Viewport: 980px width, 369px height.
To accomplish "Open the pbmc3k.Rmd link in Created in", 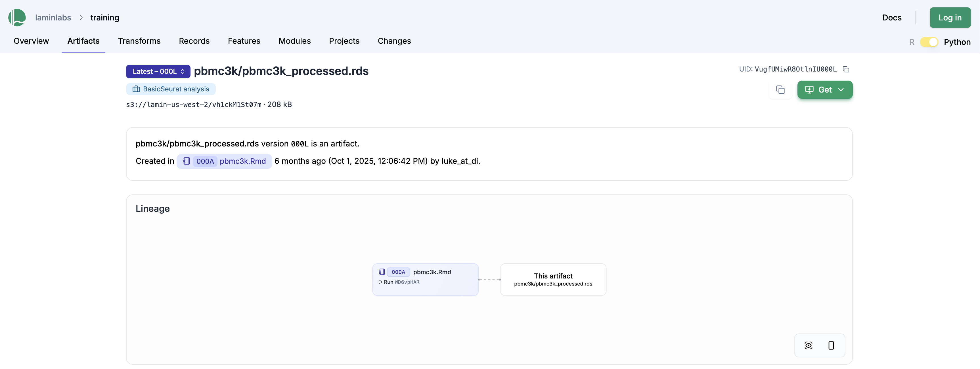I will tap(242, 161).
